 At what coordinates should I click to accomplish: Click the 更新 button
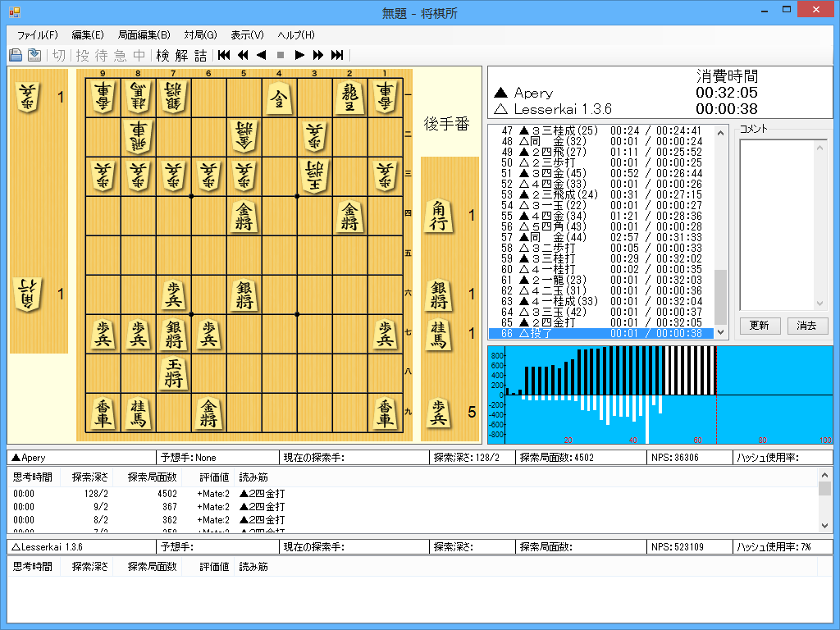click(759, 326)
